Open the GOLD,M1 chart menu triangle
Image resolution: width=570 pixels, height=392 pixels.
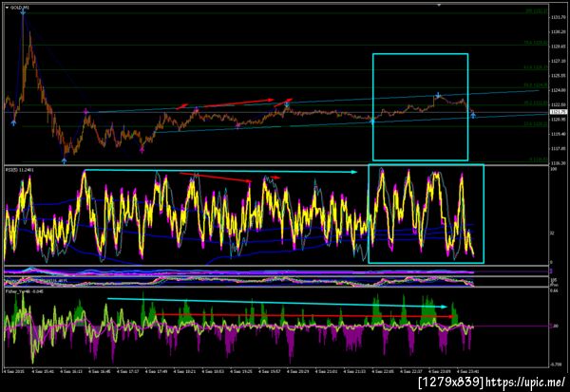tap(7, 8)
